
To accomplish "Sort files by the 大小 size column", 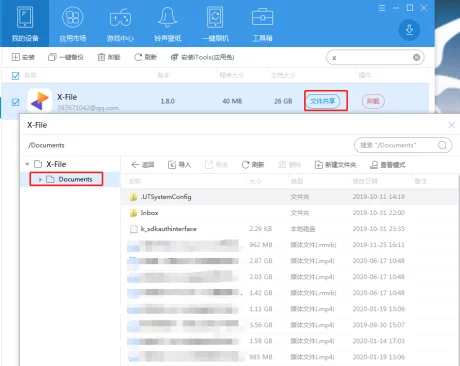I will (x=255, y=181).
